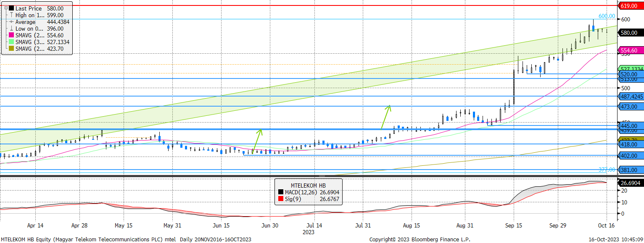Click the pane divider grip handle
Image resolution: width=644 pixels, height=243 pixels.
point(322,176)
